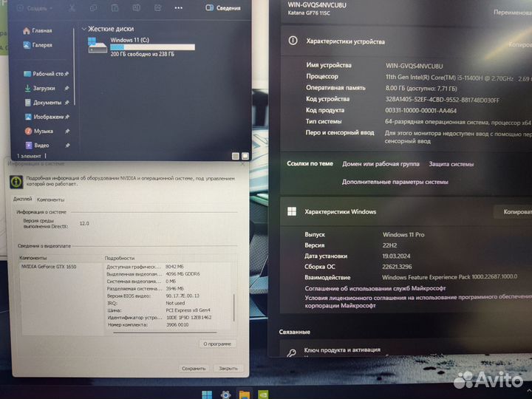Open NVIDIA Control Panel icon on taskbar
The height and width of the screenshot is (399, 532).
pos(263,395)
